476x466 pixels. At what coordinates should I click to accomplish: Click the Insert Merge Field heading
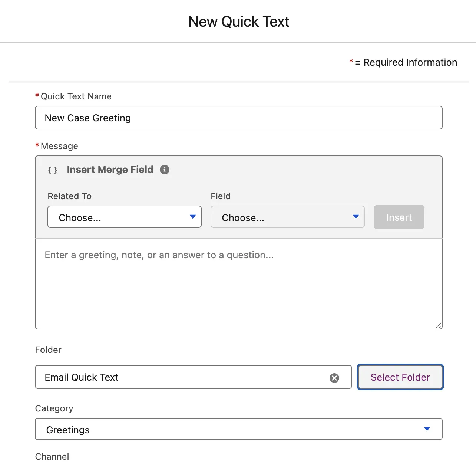click(110, 170)
